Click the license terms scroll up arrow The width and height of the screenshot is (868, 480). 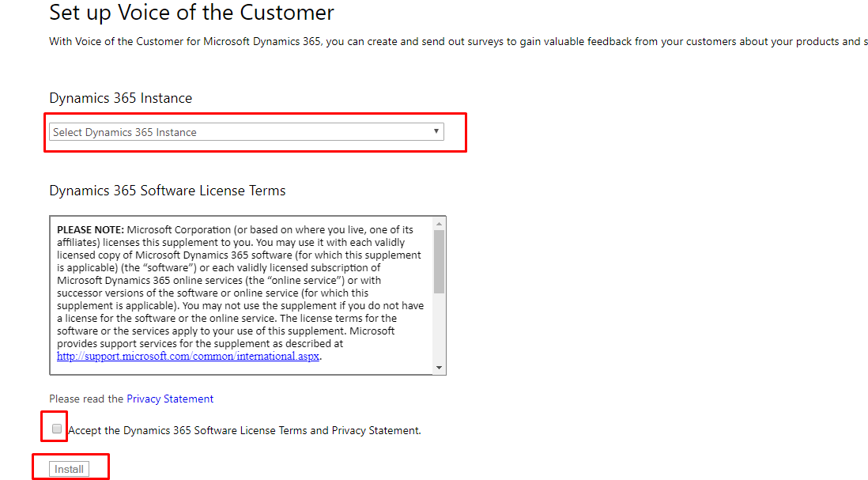pos(439,224)
